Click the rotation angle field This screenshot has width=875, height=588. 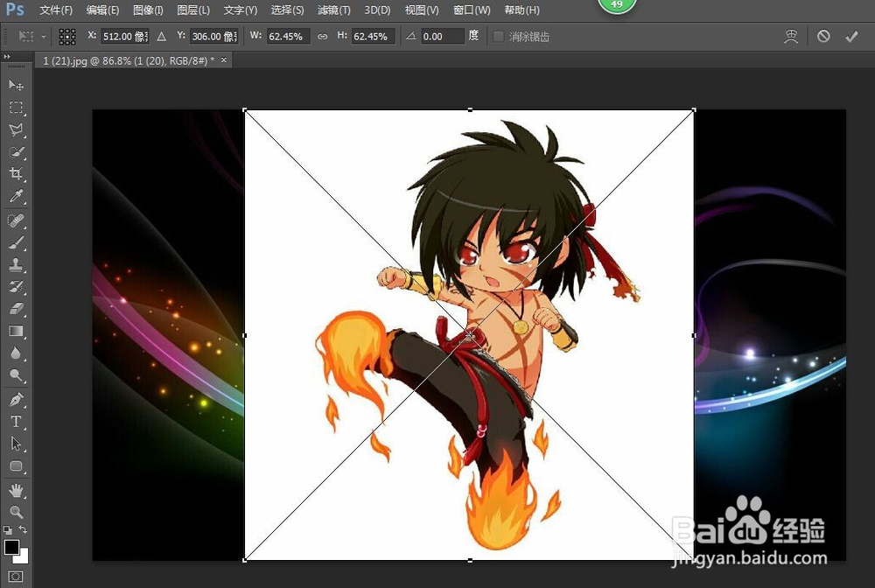[442, 37]
